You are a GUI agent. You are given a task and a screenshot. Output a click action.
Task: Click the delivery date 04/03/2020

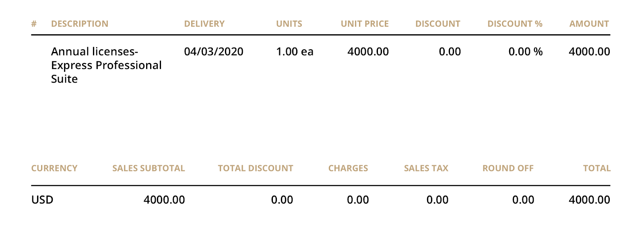(x=214, y=52)
